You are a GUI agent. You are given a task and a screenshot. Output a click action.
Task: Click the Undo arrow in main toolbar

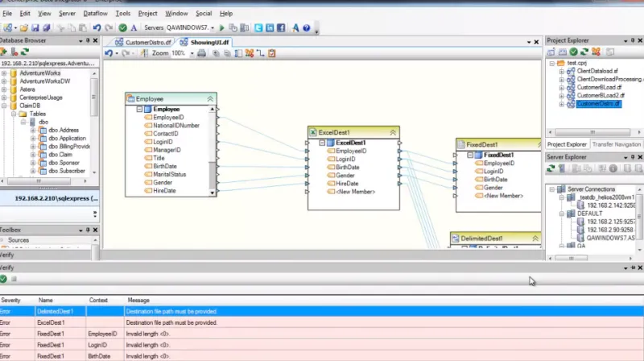pyautogui.click(x=97, y=28)
